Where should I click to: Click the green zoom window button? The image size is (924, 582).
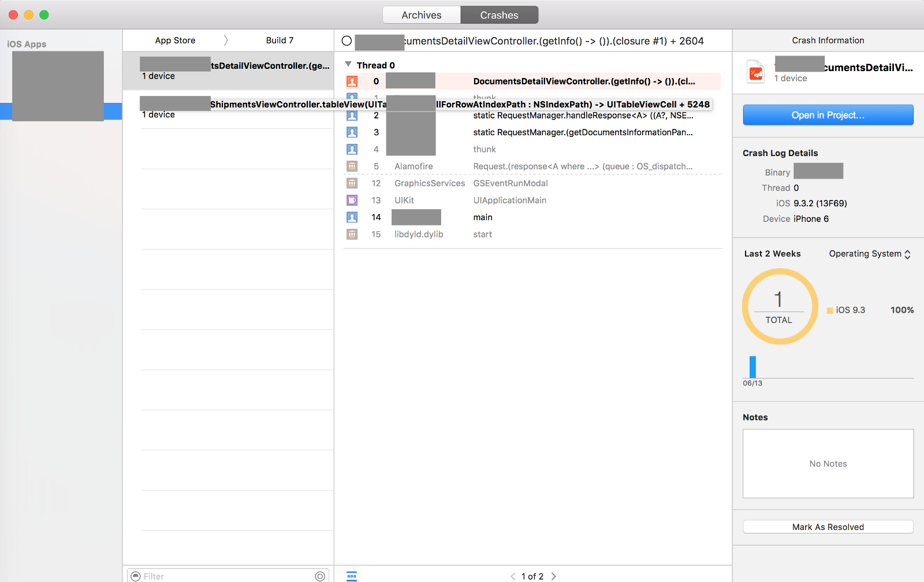(x=44, y=15)
